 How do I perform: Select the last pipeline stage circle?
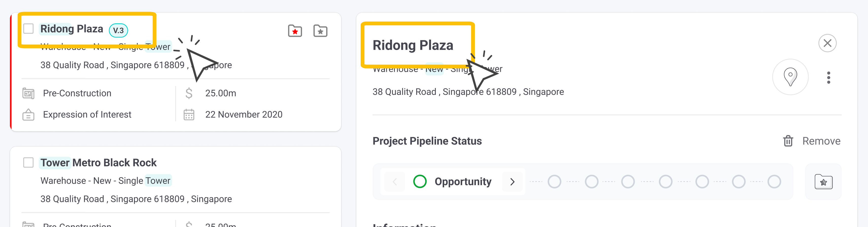(x=774, y=182)
